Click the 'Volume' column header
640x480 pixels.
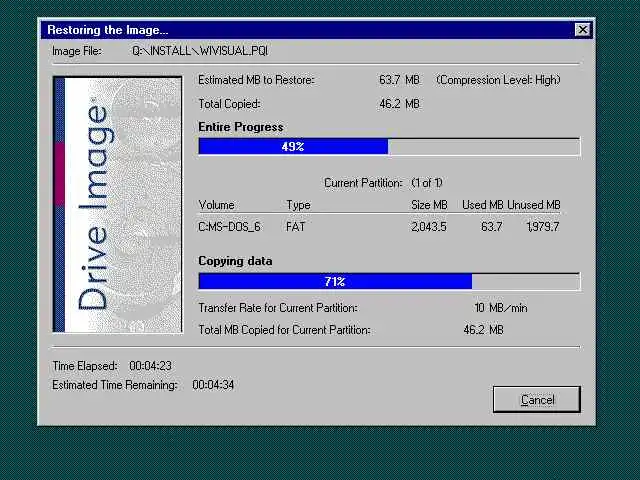216,204
